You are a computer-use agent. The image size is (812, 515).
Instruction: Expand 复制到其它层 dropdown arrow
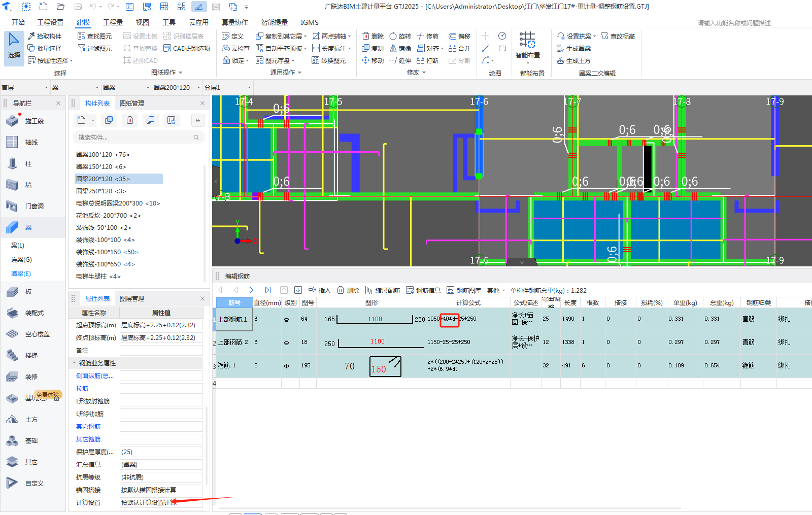point(306,37)
